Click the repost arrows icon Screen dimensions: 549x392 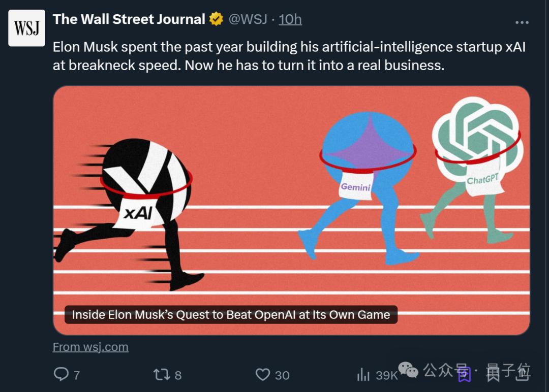click(x=161, y=375)
